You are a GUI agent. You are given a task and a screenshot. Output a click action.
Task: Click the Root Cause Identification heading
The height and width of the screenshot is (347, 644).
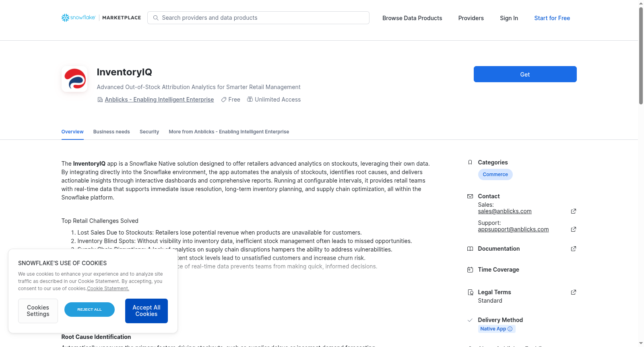click(96, 337)
